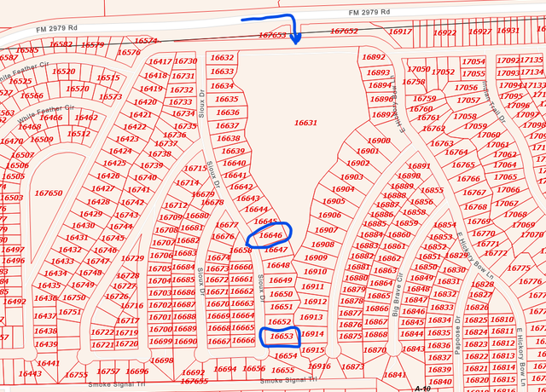Click parcel number 16900
546x392 pixels.
point(379,141)
